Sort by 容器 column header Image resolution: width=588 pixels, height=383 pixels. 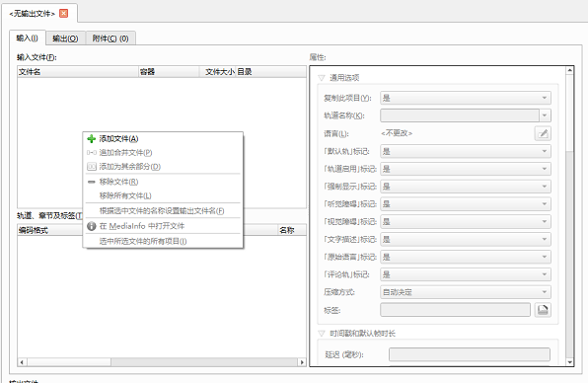[x=169, y=72]
